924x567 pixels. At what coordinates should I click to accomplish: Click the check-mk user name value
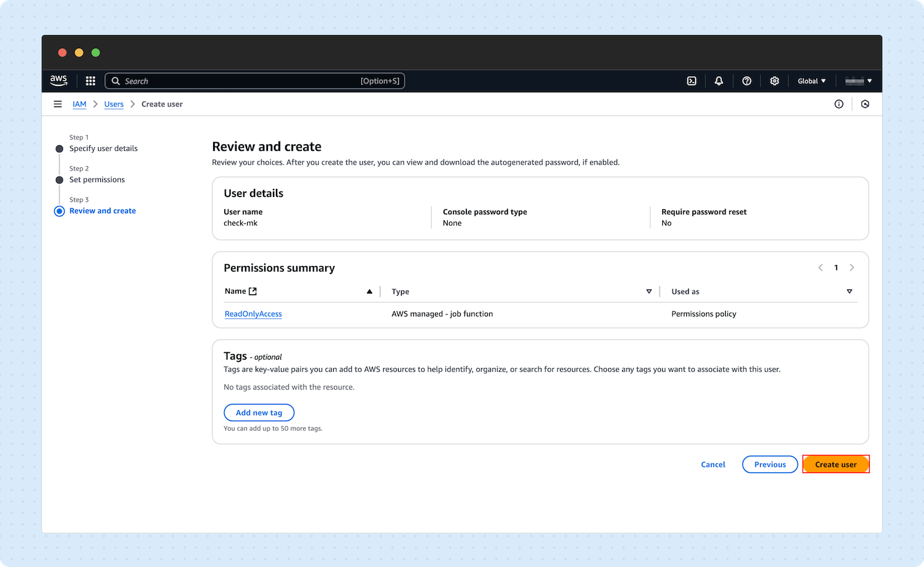(x=240, y=223)
